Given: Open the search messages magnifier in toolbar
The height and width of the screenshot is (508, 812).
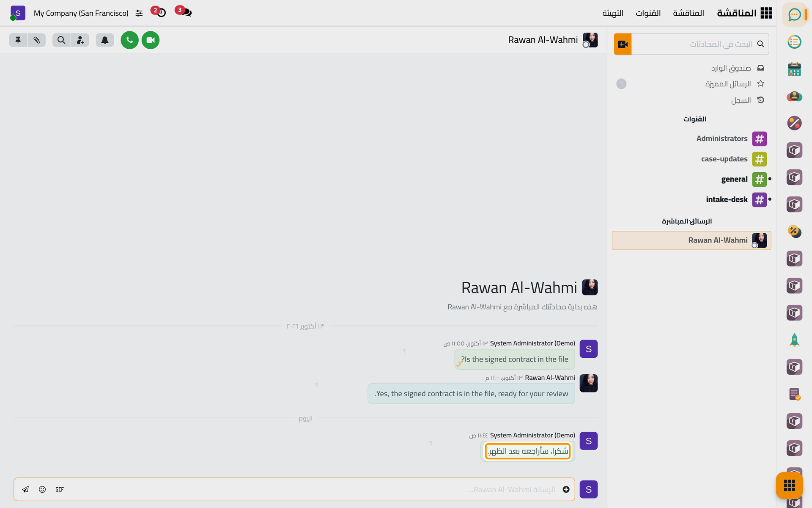Looking at the screenshot, I should click(x=61, y=40).
